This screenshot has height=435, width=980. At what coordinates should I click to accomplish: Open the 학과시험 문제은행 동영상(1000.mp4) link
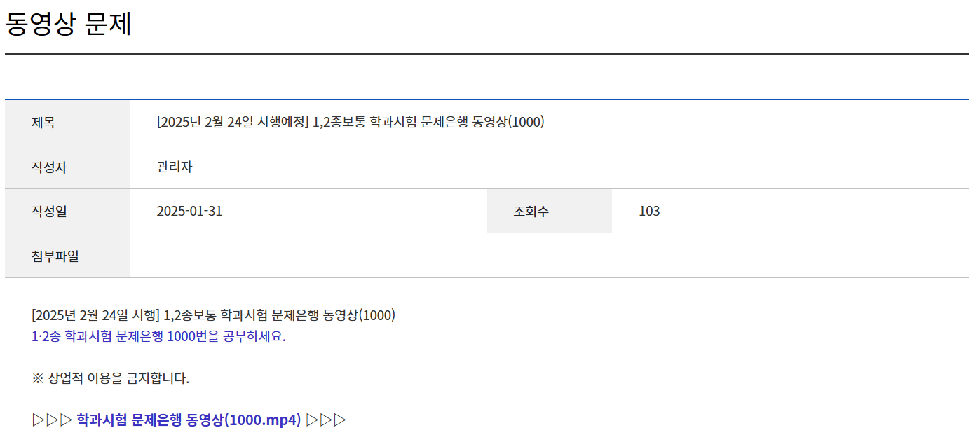point(189,420)
